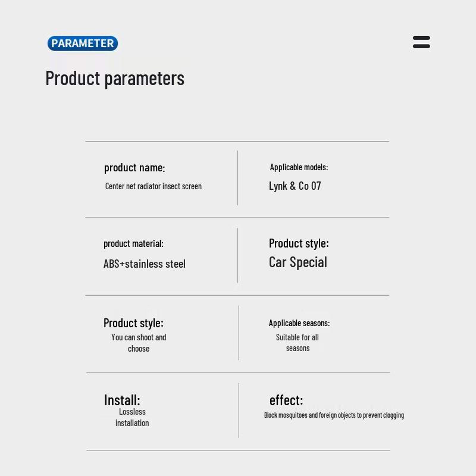
Task: Select the product name label
Action: [x=134, y=168]
